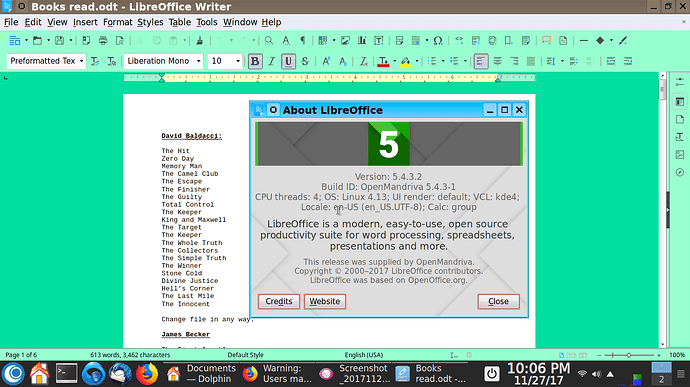Toggle Justified alignment button
This screenshot has width=690, height=387.
531,61
